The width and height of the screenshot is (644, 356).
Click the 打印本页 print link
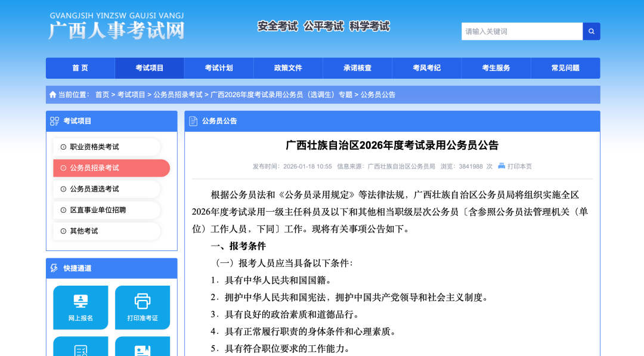[519, 166]
